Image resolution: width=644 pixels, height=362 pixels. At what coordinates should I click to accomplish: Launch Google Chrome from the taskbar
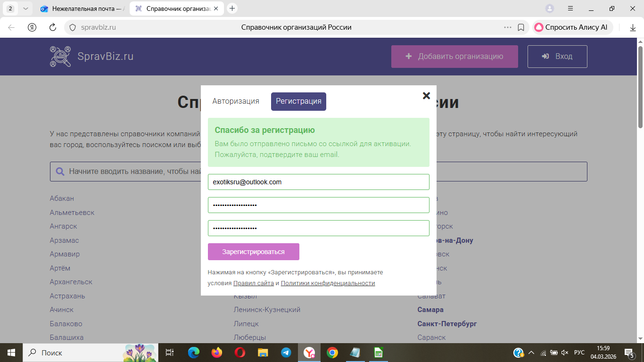tap(332, 353)
